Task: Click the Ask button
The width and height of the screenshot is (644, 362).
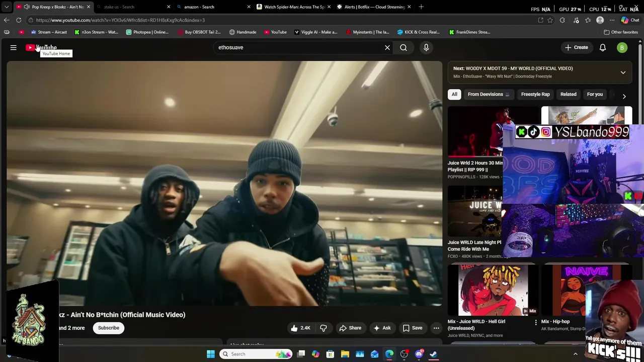Action: [382, 328]
